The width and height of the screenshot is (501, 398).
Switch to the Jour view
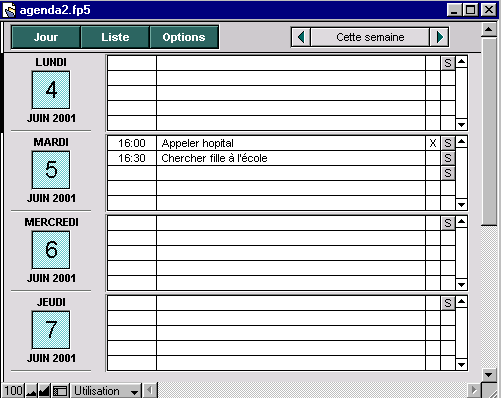click(x=46, y=37)
